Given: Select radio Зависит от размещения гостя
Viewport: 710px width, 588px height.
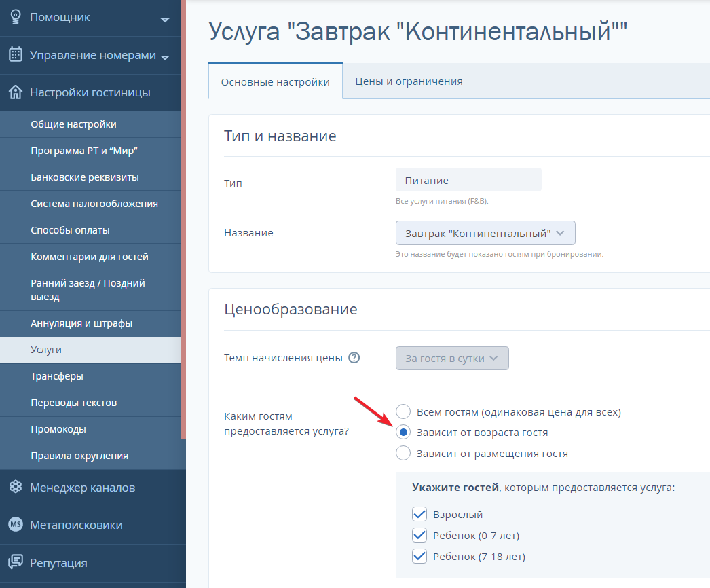Looking at the screenshot, I should (403, 453).
